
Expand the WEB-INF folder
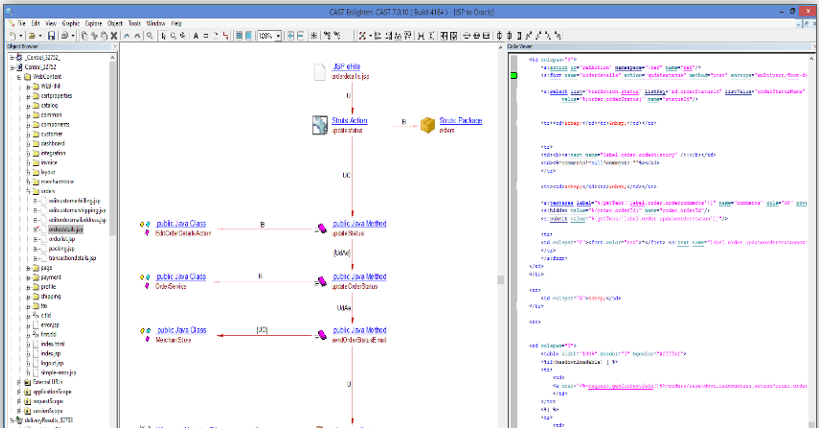[28, 86]
